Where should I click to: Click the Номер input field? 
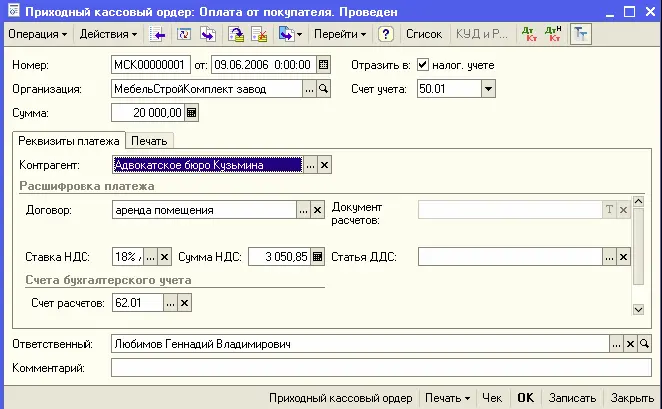click(151, 65)
